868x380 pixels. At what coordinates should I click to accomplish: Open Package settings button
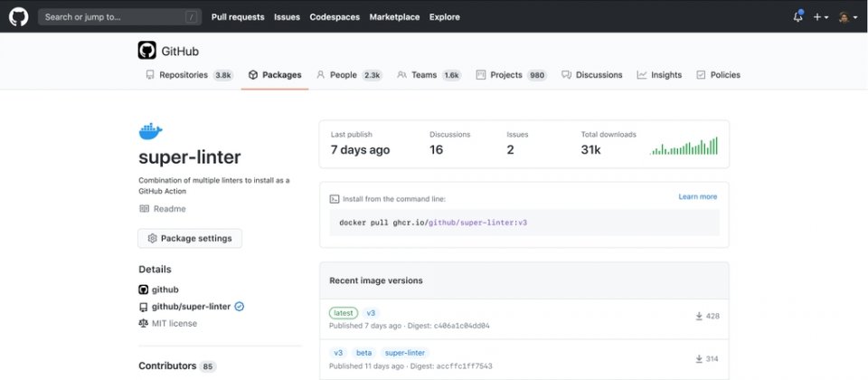point(190,238)
